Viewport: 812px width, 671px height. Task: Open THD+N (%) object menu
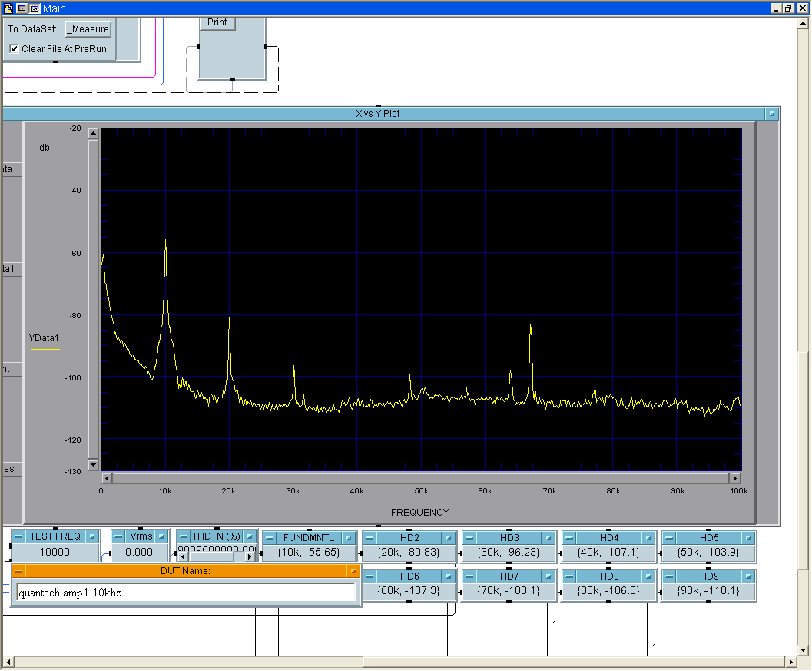(250, 536)
